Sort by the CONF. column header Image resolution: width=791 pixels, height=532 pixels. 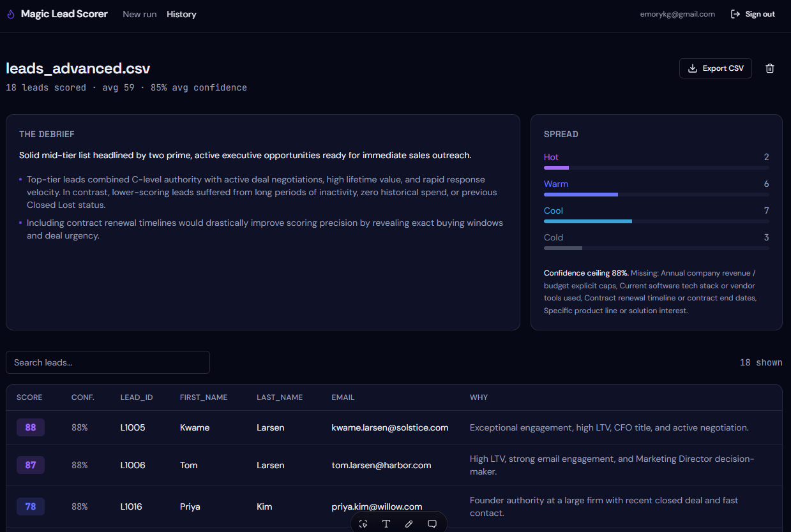pos(83,397)
